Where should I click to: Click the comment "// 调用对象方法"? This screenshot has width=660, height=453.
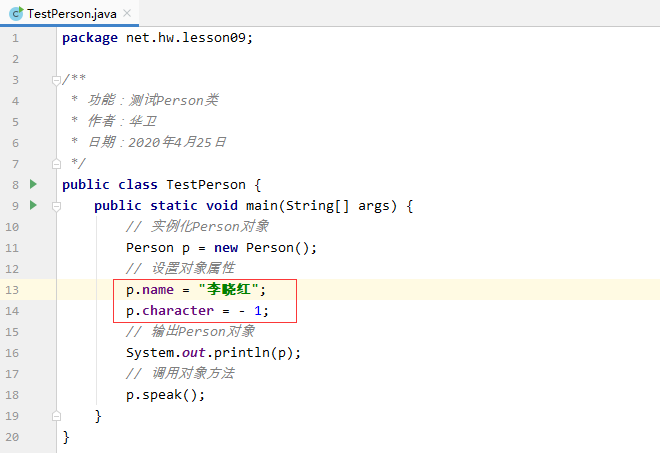pyautogui.click(x=181, y=373)
